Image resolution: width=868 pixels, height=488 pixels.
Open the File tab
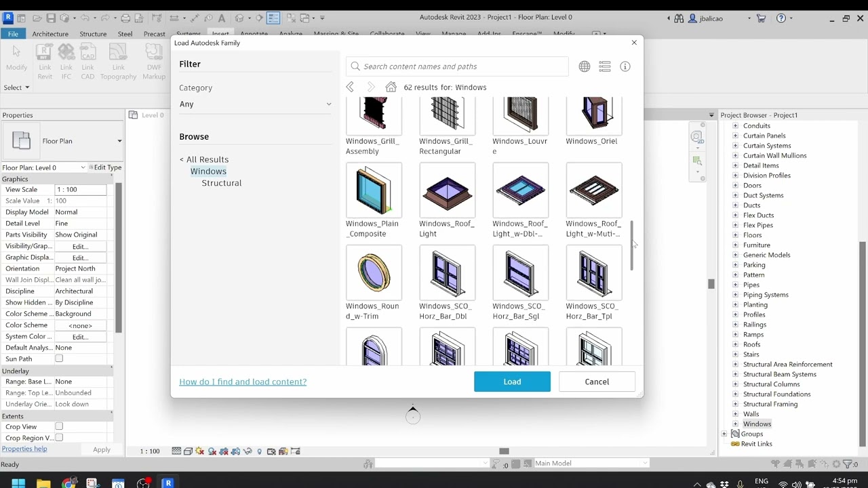coord(13,34)
